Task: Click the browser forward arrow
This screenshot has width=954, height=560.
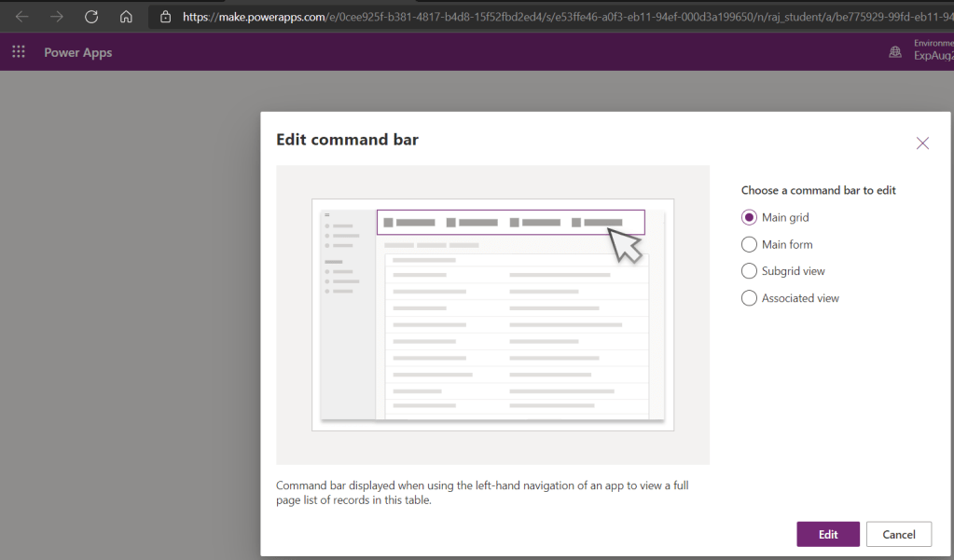Action: 57,17
